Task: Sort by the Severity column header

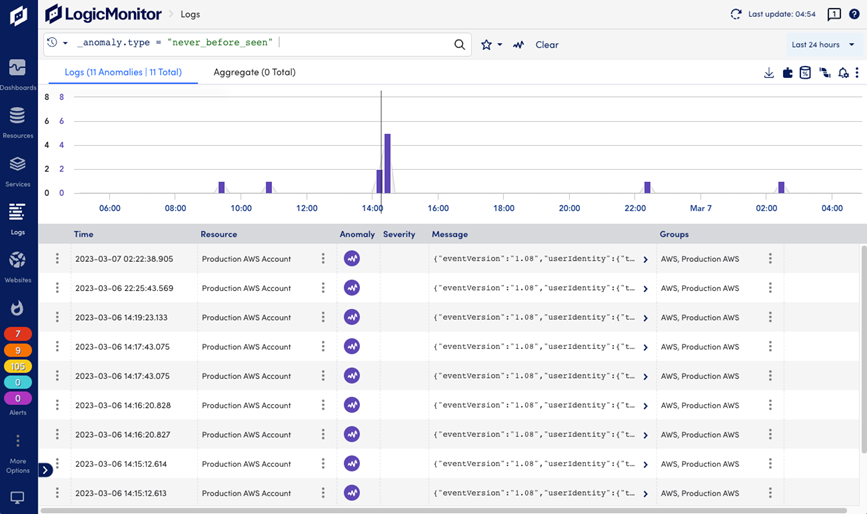Action: click(399, 234)
